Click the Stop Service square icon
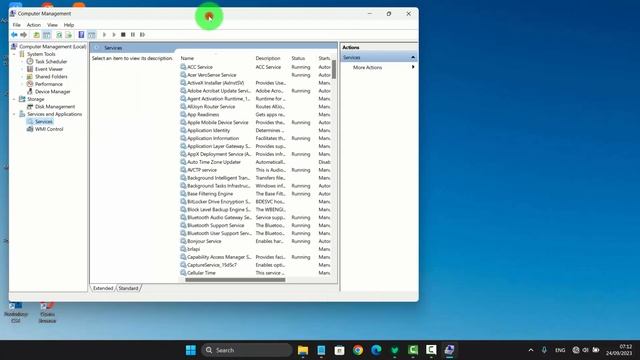Screen dimensions: 640x360 pos(123,35)
